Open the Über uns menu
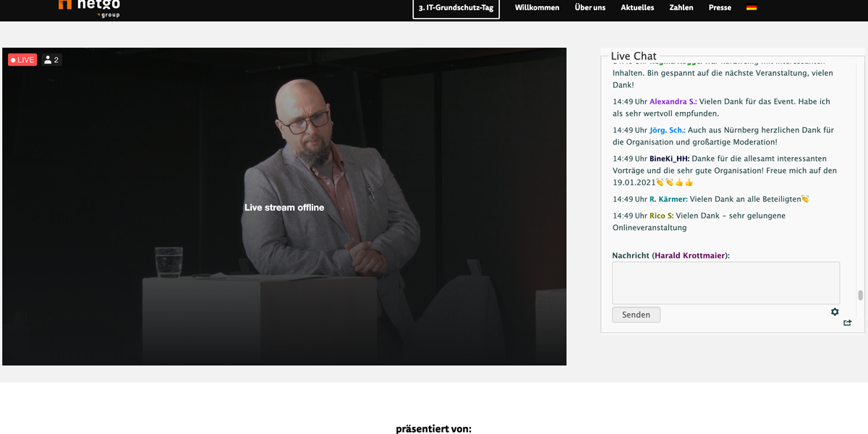 (x=590, y=8)
